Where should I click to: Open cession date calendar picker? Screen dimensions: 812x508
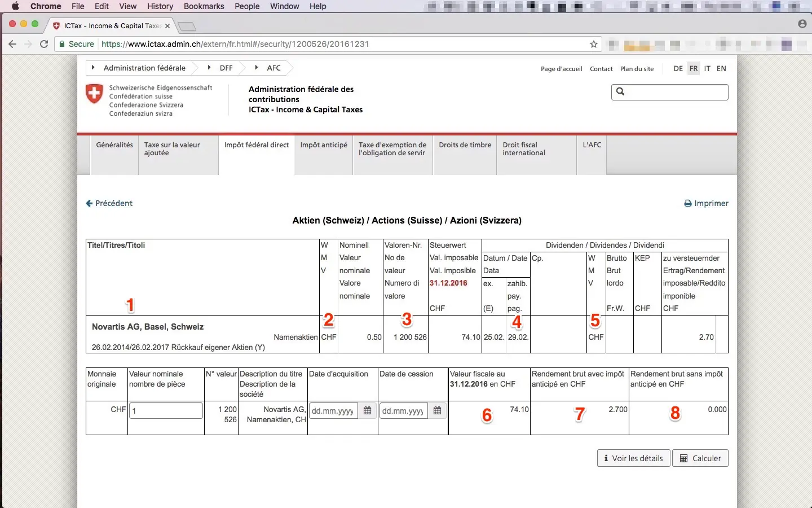(x=437, y=411)
